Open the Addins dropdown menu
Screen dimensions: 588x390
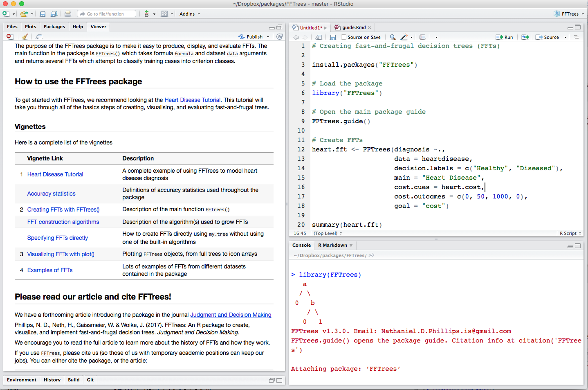[190, 14]
